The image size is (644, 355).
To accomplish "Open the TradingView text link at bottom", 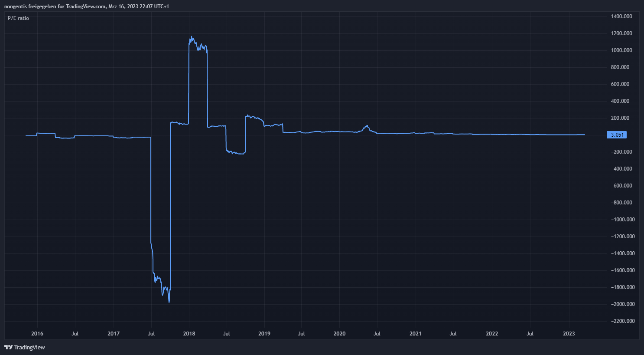I will (29, 347).
